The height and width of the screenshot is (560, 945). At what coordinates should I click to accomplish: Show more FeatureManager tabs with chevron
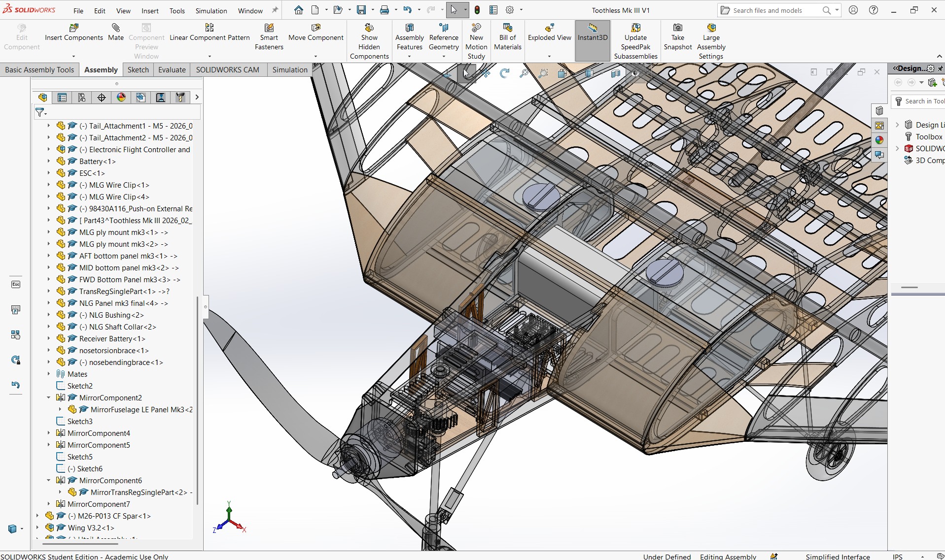197,97
